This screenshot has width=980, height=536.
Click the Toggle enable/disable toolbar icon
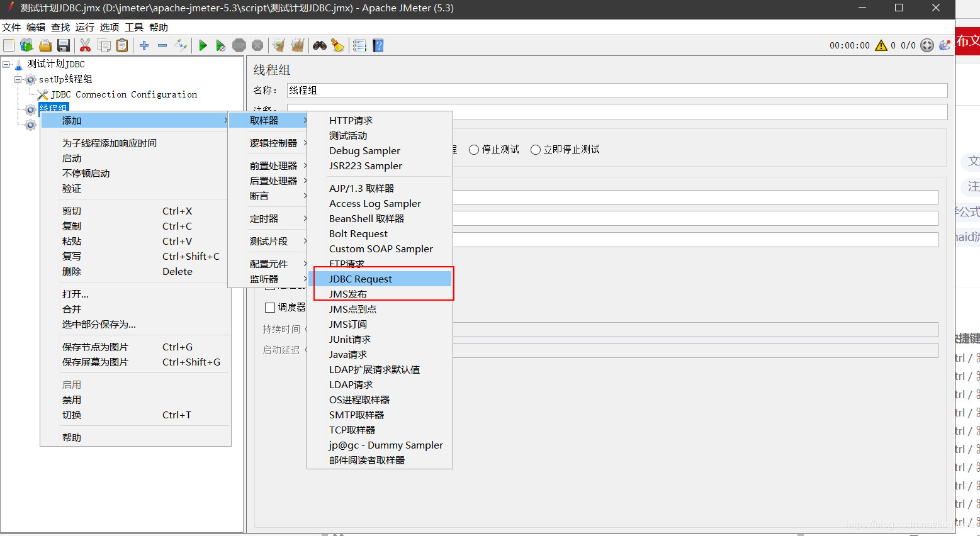point(181,45)
